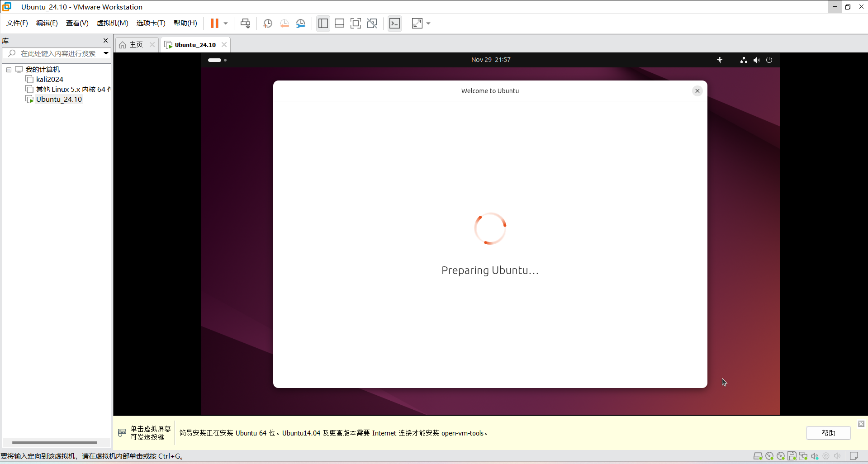Image resolution: width=868 pixels, height=464 pixels.
Task: Click the first CD/DVD drive status icon
Action: coord(769,456)
